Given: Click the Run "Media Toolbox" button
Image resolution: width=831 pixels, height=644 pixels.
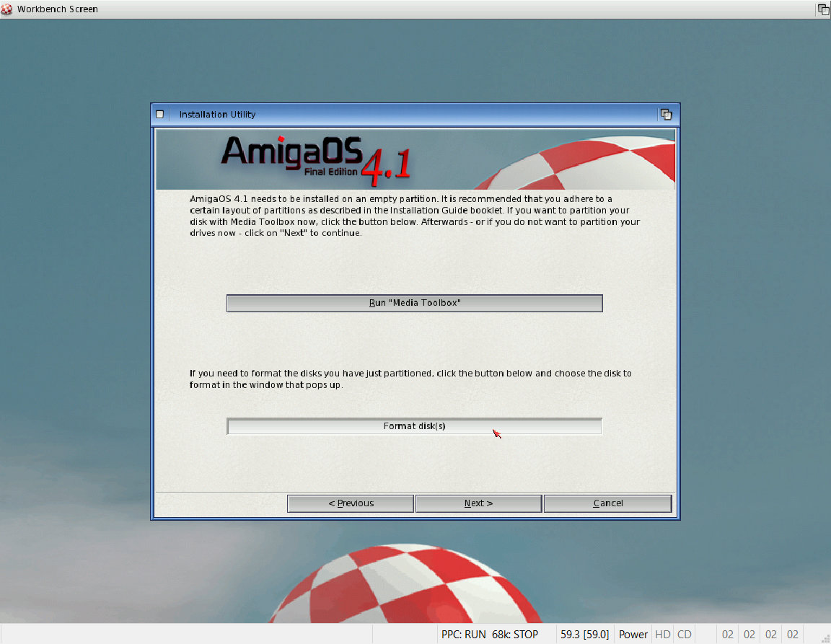Looking at the screenshot, I should point(415,303).
